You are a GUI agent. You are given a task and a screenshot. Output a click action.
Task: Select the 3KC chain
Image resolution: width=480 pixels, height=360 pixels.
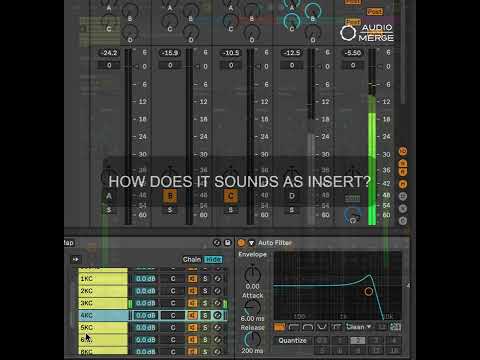click(103, 303)
